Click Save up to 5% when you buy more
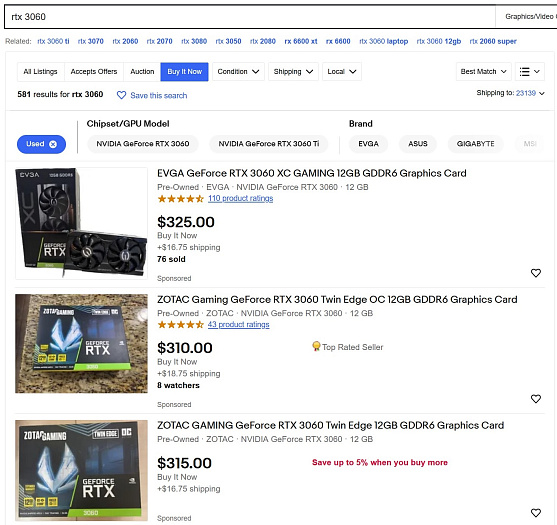 (x=380, y=462)
